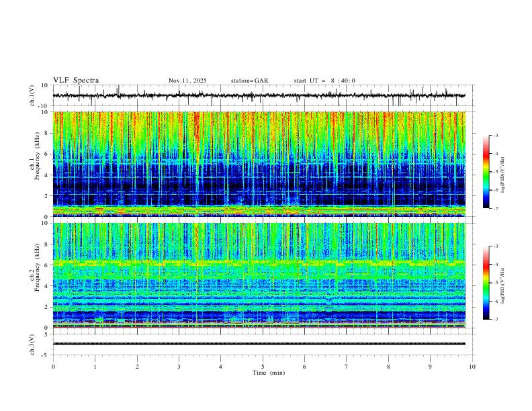Select the date text "Nov.11, 2025"

click(x=187, y=81)
